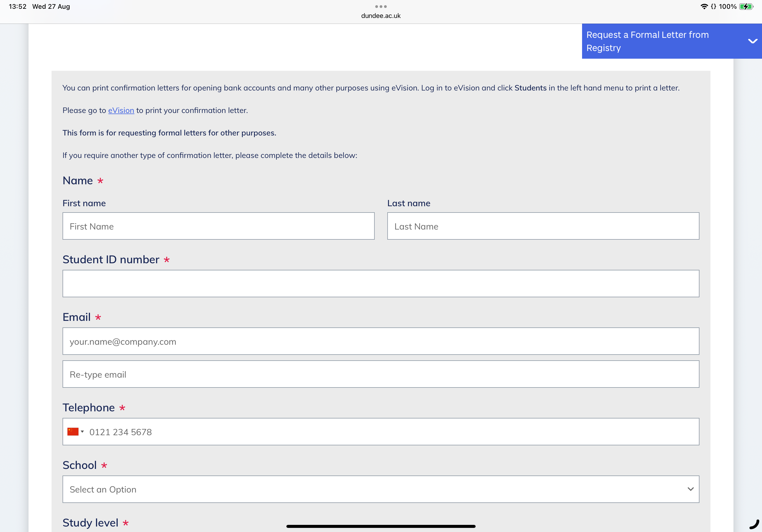Tap the three dots multitasking icon

tap(381, 6)
